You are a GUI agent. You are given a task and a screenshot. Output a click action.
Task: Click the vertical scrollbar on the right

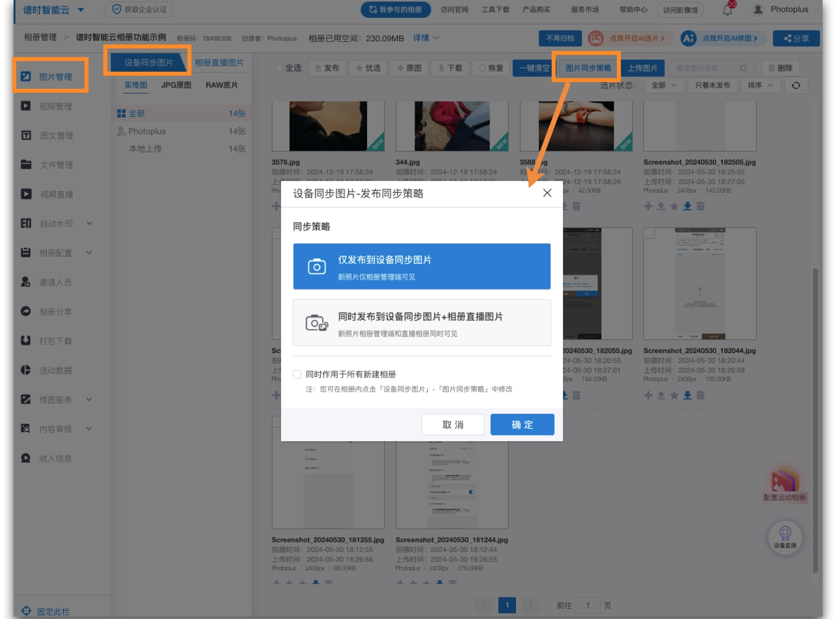click(815, 401)
